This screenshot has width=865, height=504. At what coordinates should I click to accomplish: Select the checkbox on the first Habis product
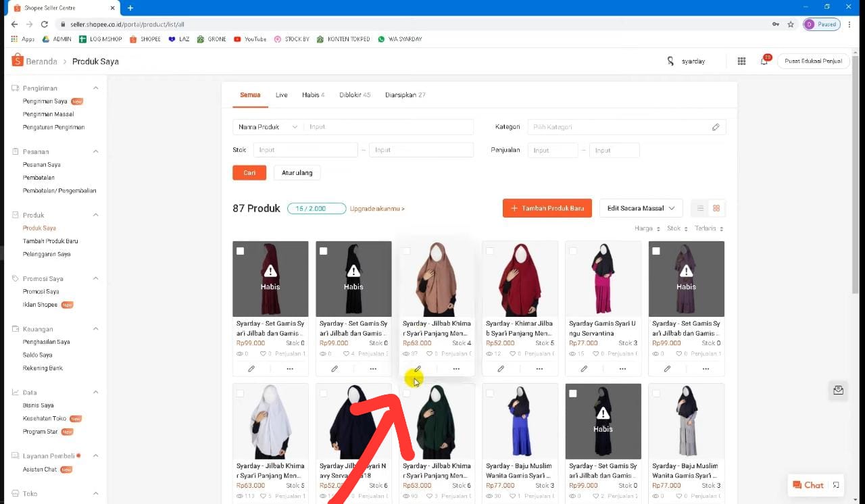click(240, 251)
